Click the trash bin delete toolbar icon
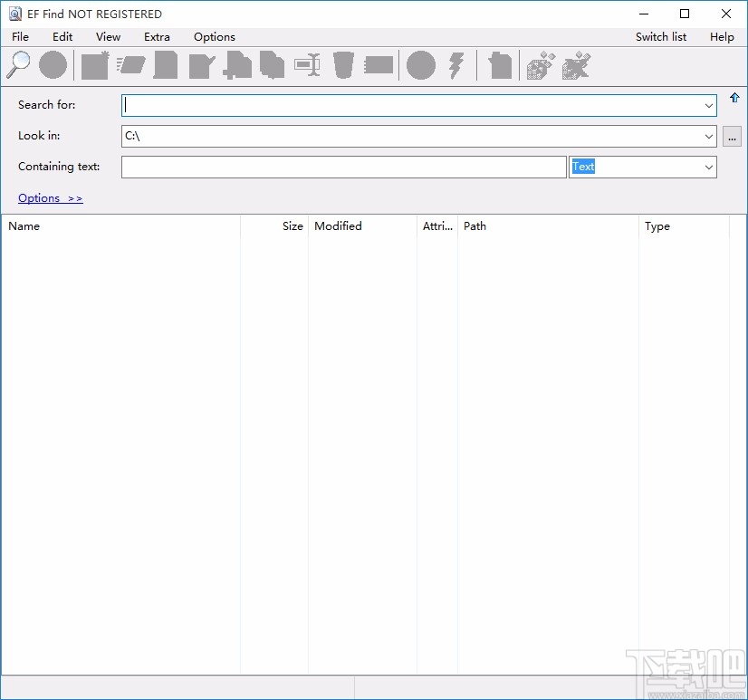748x700 pixels. click(x=343, y=65)
